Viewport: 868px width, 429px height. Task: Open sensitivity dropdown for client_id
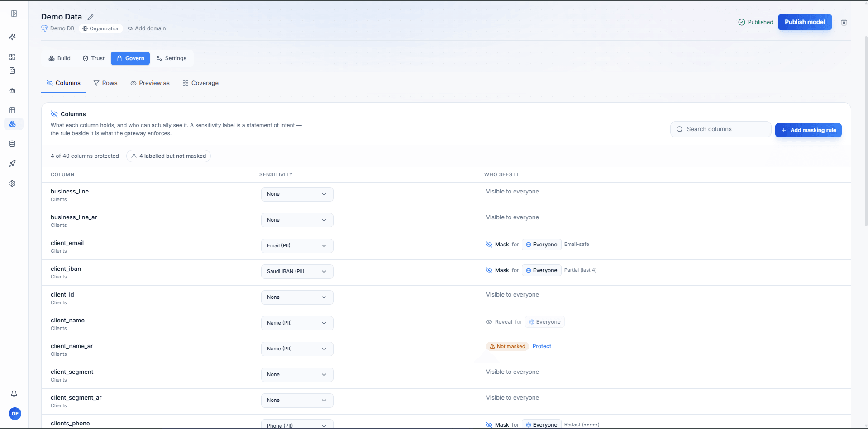click(x=297, y=297)
